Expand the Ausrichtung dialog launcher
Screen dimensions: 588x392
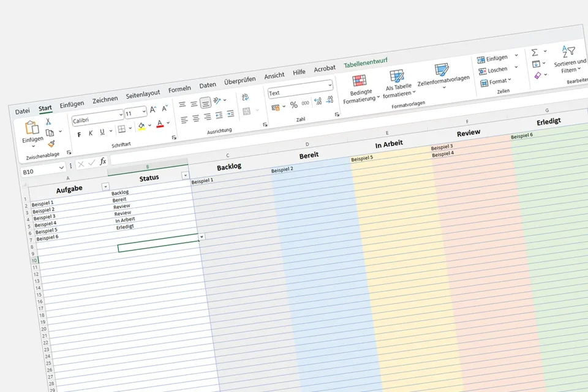(x=265, y=124)
